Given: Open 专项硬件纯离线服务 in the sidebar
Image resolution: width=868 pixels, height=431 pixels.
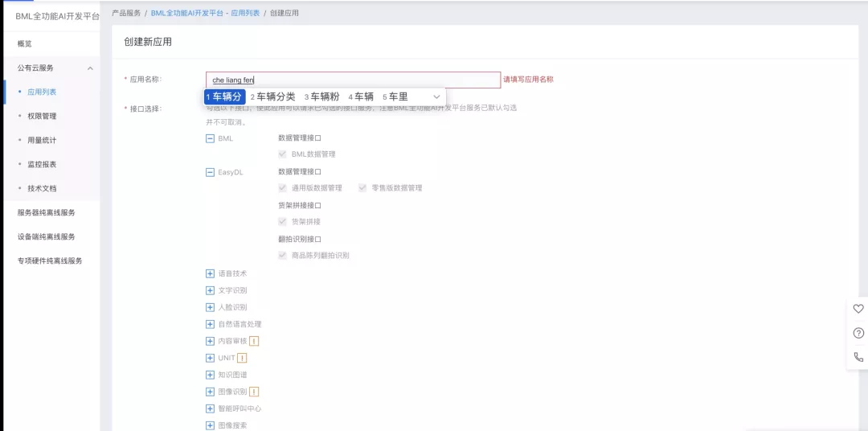Looking at the screenshot, I should (x=50, y=261).
